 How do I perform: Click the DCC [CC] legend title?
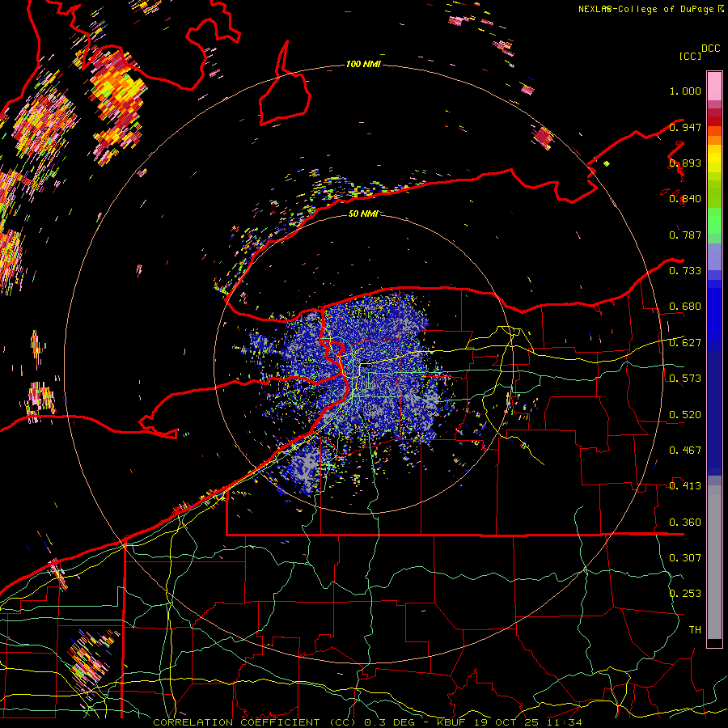(x=699, y=52)
